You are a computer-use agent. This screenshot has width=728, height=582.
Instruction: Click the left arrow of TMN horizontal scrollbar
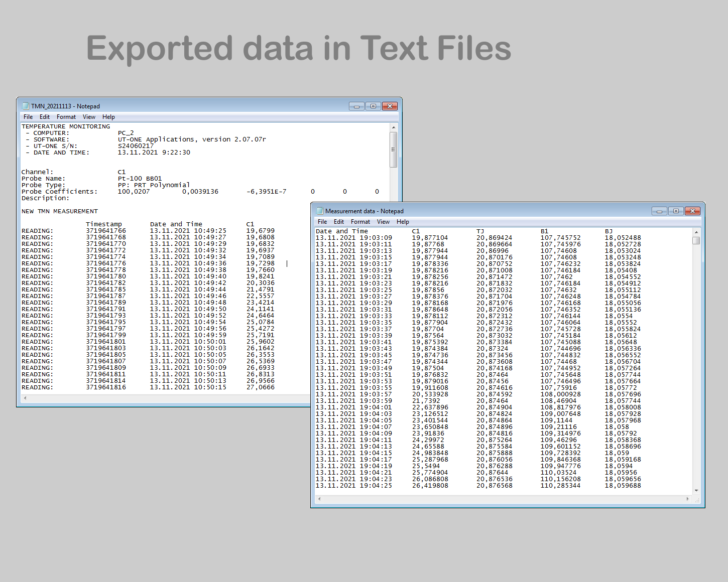tap(25, 397)
